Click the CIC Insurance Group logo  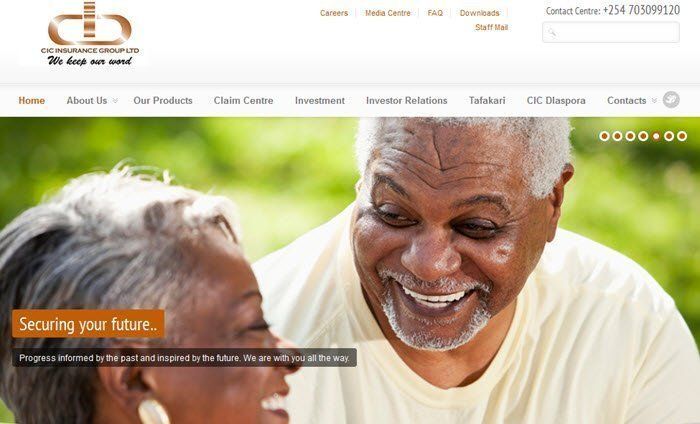90,34
